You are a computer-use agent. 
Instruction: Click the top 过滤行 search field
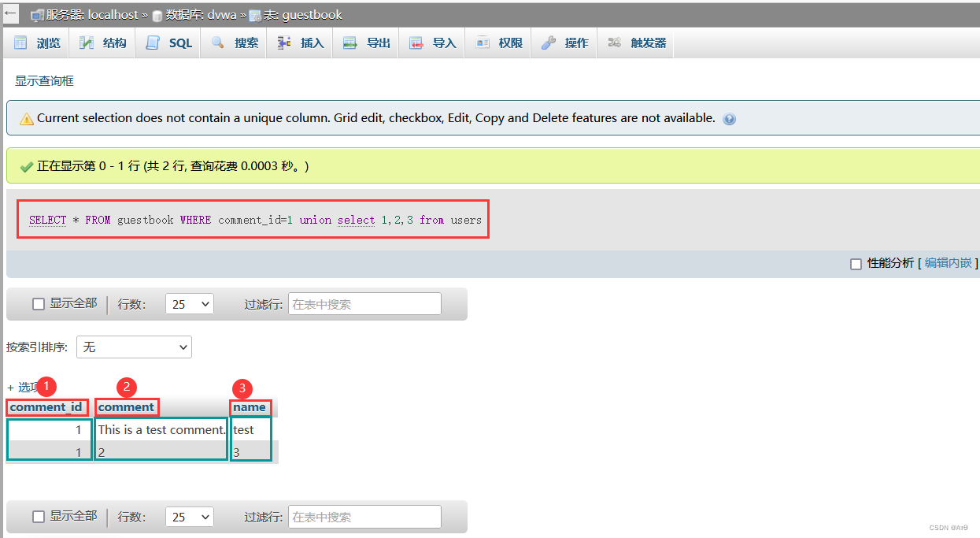pos(364,304)
